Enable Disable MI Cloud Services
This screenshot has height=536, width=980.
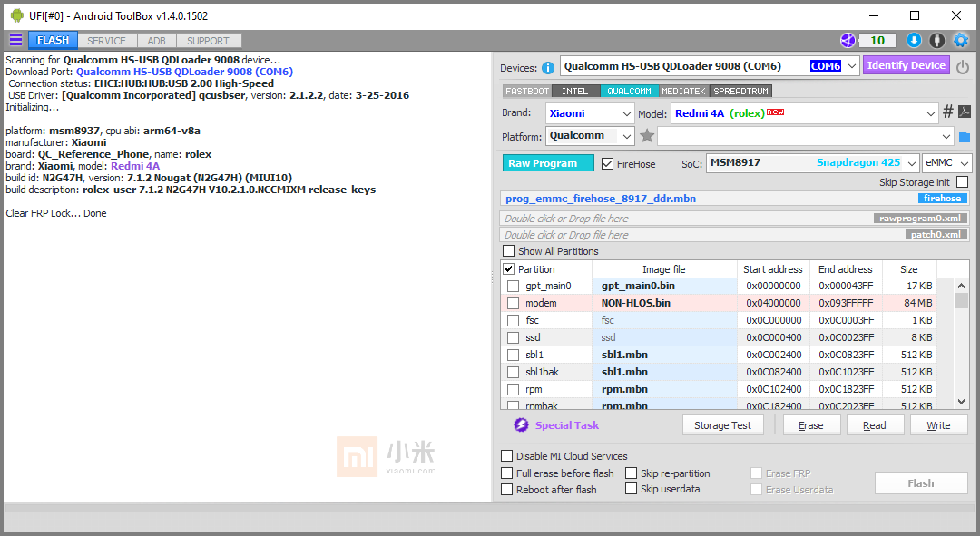tap(507, 455)
